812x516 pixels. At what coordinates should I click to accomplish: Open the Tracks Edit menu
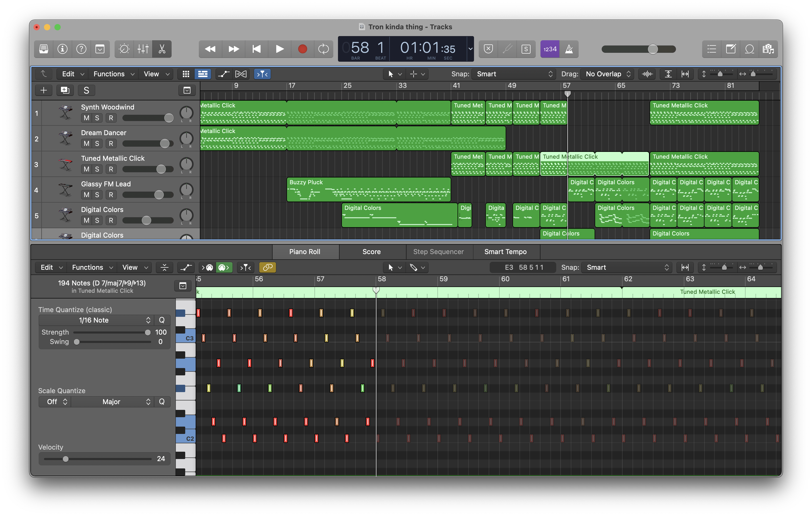[x=72, y=74]
